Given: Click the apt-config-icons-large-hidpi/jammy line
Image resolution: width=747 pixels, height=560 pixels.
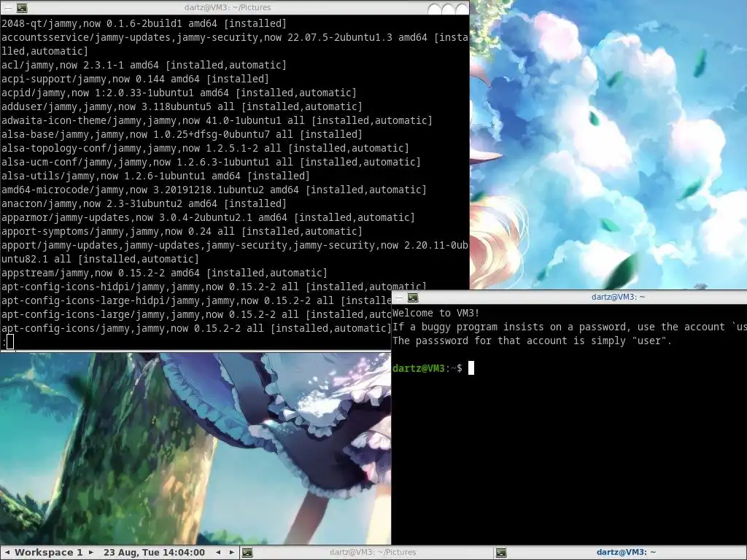Looking at the screenshot, I should pos(196,300).
